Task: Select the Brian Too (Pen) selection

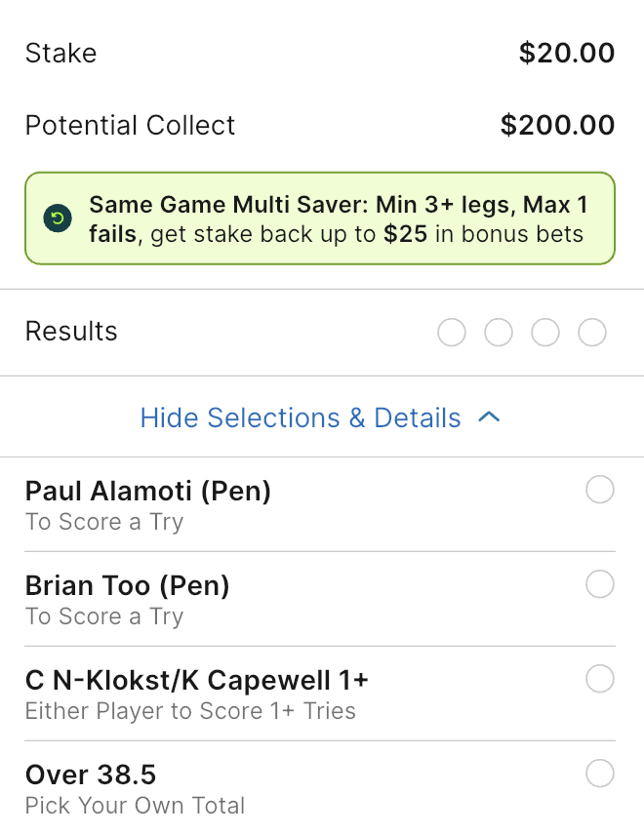Action: pyautogui.click(x=320, y=600)
